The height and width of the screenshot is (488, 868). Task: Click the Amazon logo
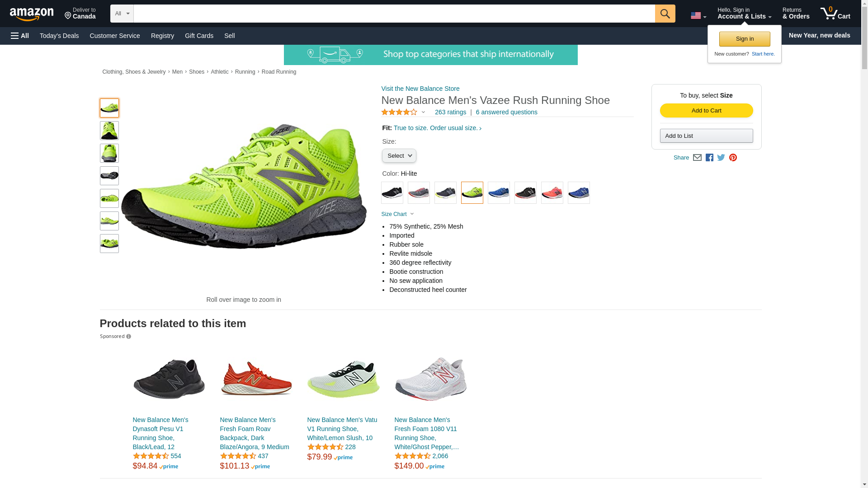[x=32, y=14]
